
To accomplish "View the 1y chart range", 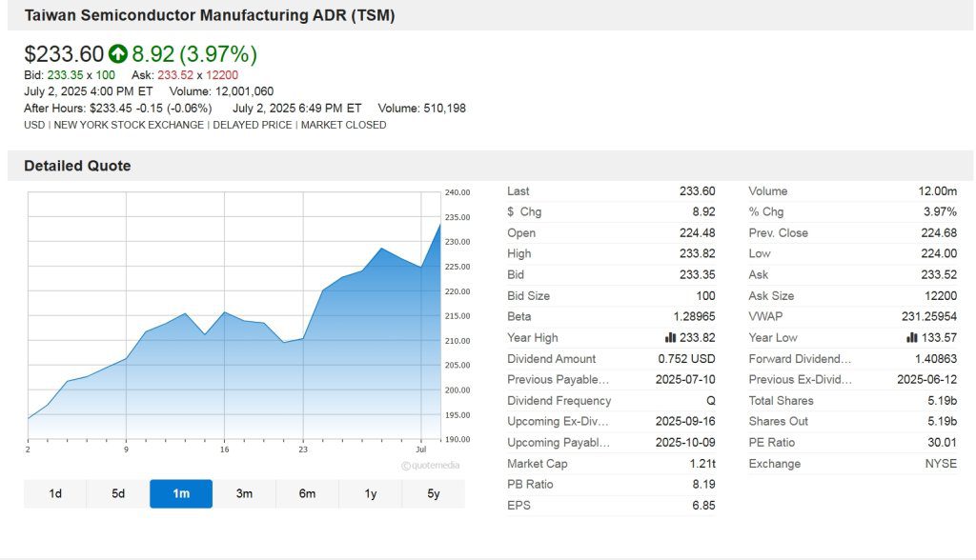I will [370, 493].
